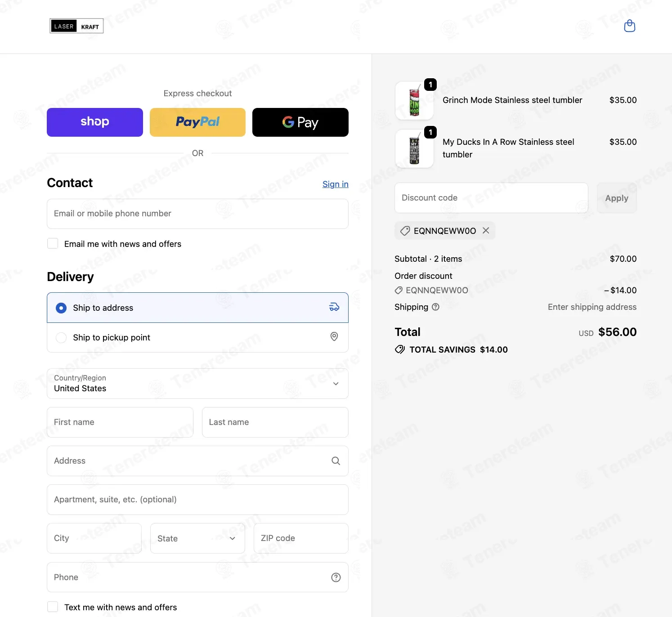The height and width of the screenshot is (617, 672).
Task: Open the shopping bag cart icon
Action: tap(629, 26)
